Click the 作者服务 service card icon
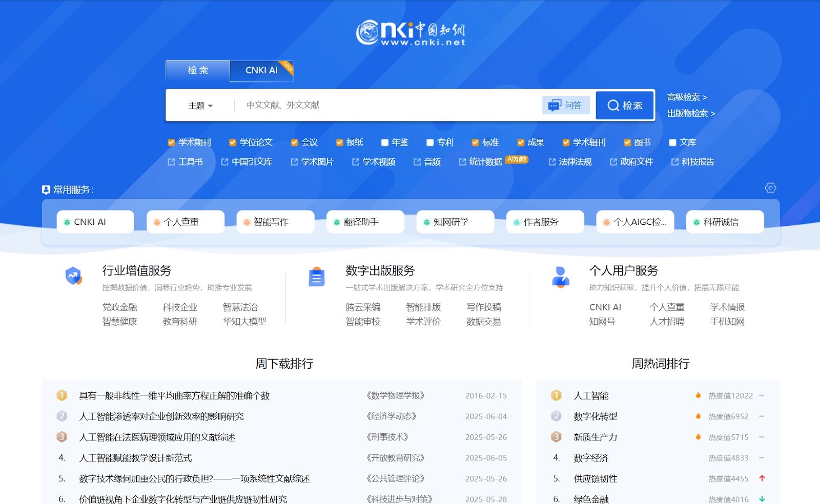This screenshot has width=820, height=504. [517, 222]
